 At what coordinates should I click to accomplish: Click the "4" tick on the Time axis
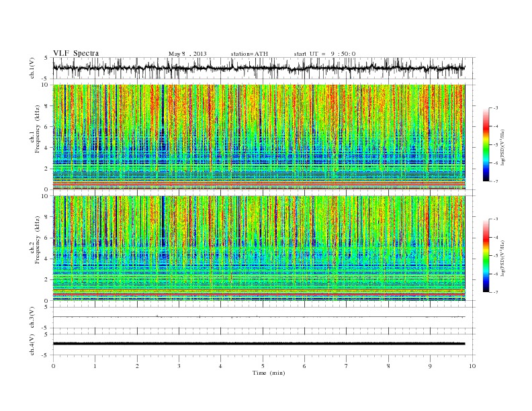tap(220, 366)
